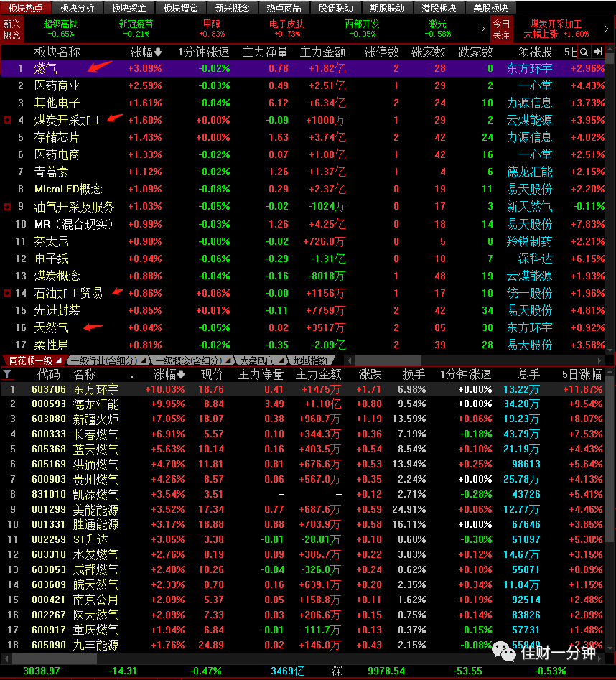The height and width of the screenshot is (680, 616).
Task: Switch to the 板块热点 tab
Action: click(x=26, y=8)
